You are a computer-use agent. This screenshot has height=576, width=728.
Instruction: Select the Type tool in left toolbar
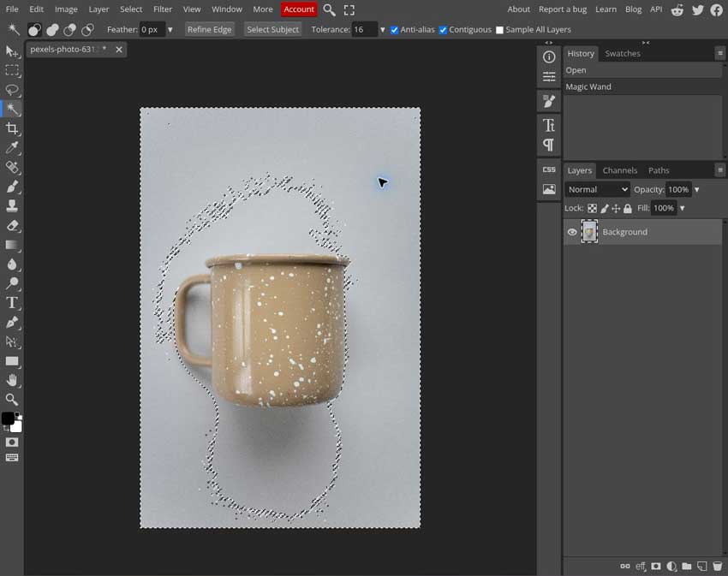click(12, 303)
